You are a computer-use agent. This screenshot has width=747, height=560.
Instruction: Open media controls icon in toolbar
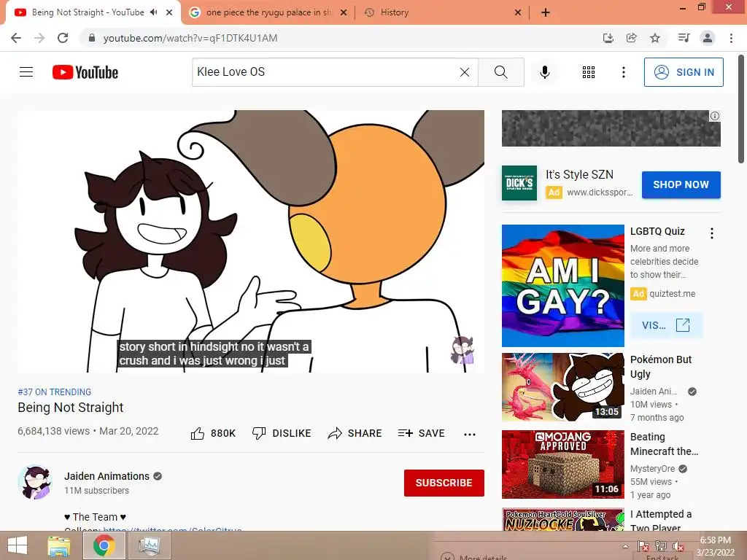[x=684, y=38]
